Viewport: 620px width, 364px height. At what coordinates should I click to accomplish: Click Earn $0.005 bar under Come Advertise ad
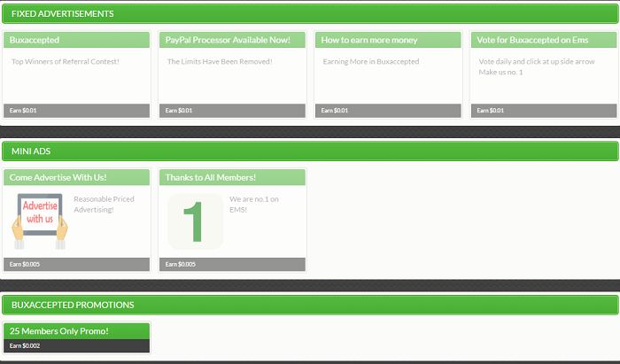pos(76,265)
